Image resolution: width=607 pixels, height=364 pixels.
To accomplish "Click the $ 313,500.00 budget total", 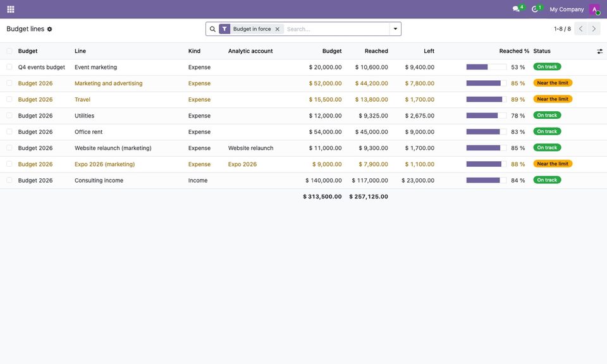I will pos(322,197).
